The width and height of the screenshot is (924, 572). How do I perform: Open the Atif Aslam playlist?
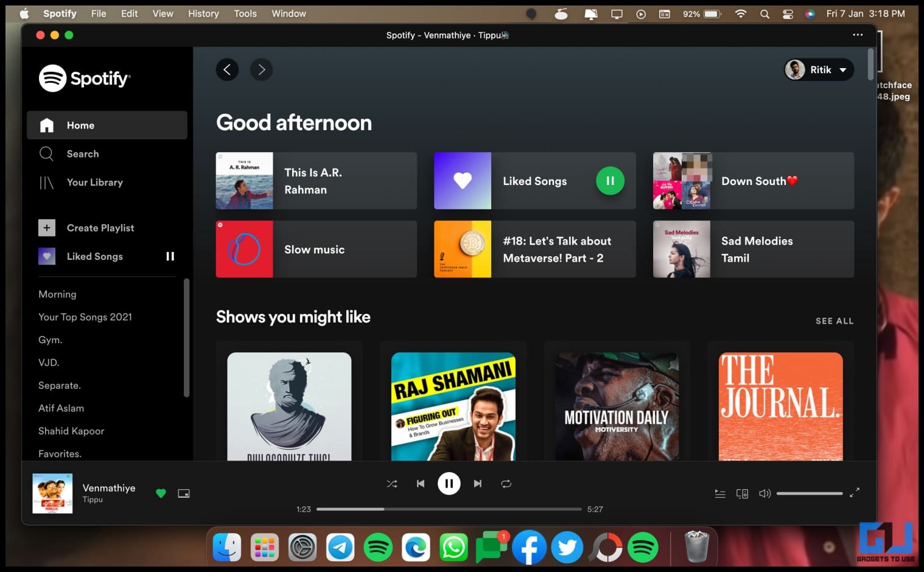(61, 408)
